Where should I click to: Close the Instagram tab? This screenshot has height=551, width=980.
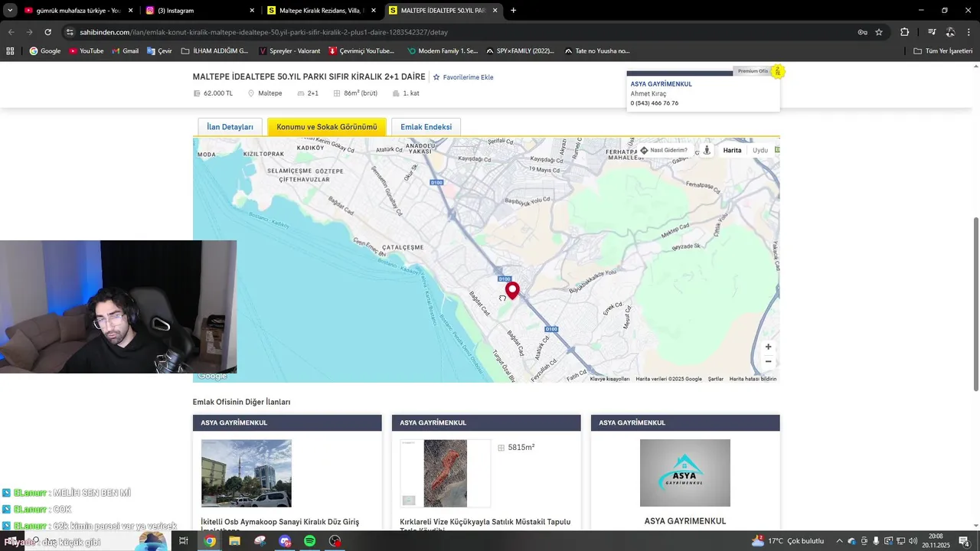[252, 11]
